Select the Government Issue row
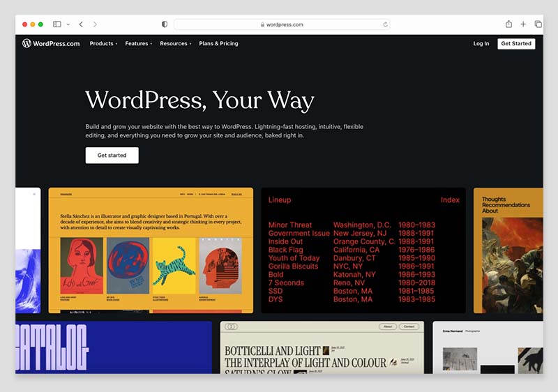This screenshot has width=558, height=392. point(352,234)
